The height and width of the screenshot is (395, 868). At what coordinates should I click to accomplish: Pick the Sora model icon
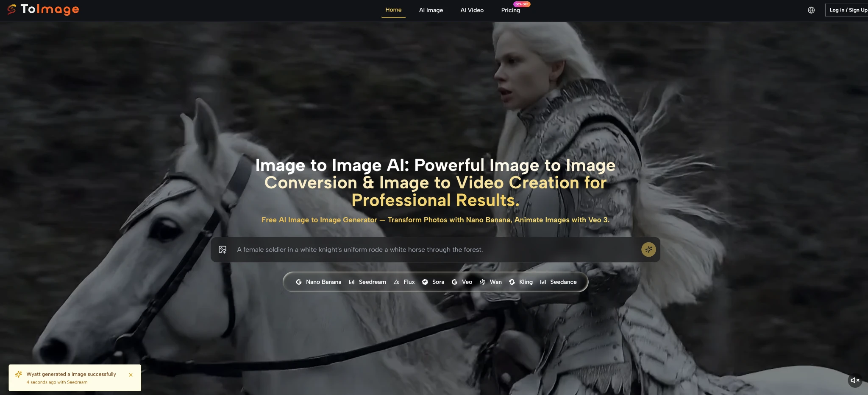click(x=426, y=282)
